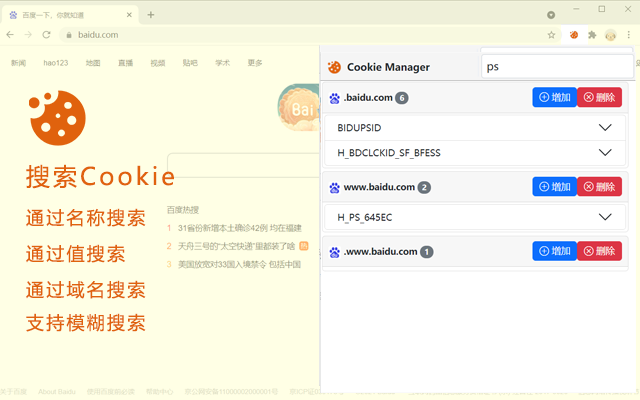Expand the BIDUPSID cookie entry
The image size is (640, 400).
(x=475, y=128)
